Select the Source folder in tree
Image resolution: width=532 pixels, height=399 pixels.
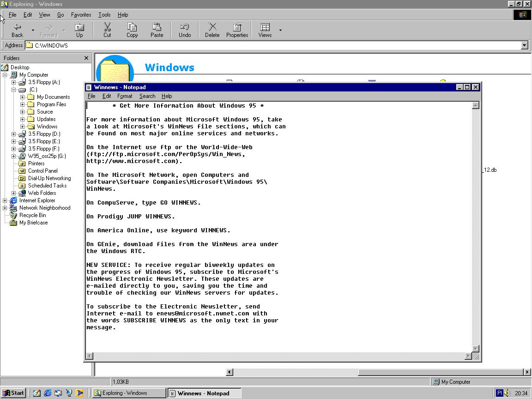coord(45,112)
